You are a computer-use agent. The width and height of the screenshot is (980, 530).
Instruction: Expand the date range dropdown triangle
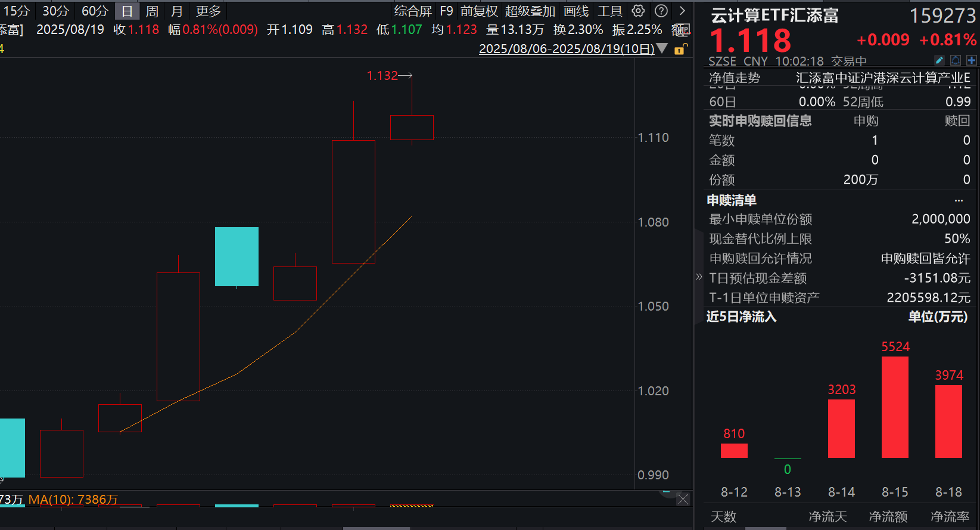coord(661,48)
